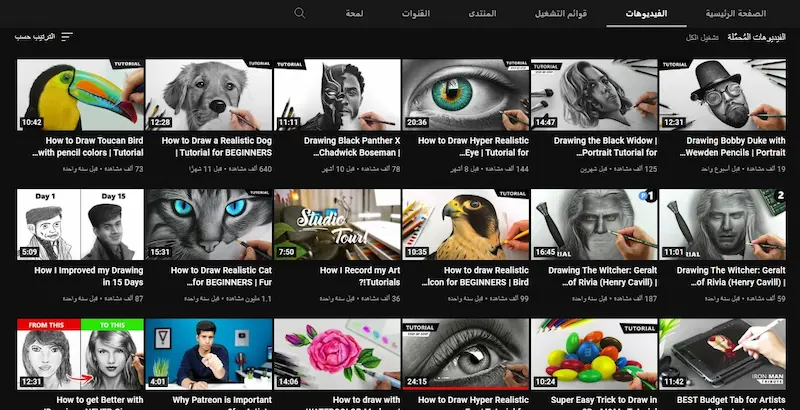The image size is (800, 410).
Task: Click title 'How to draw Realistic Icon for BEGINNERS | Bird'
Action: (476, 276)
